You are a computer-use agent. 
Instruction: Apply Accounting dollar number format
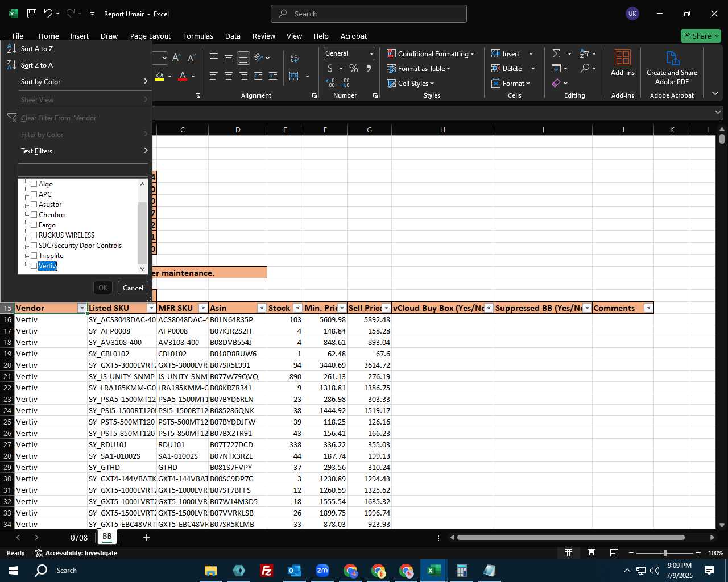(x=330, y=68)
